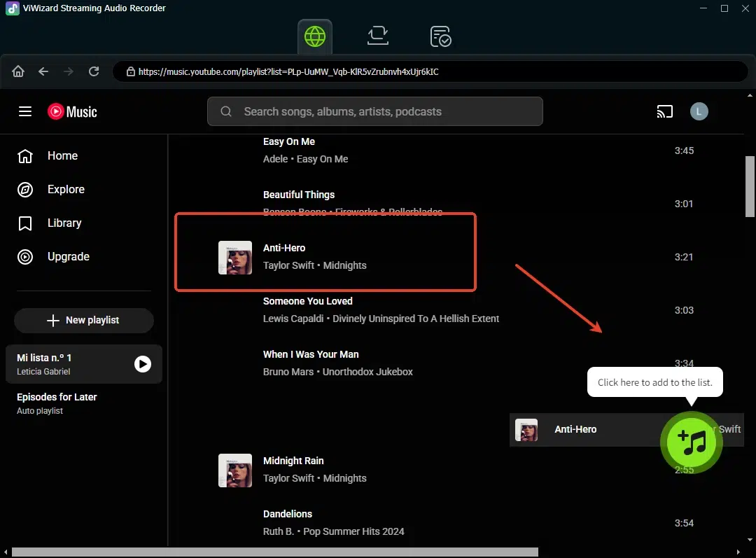Open the Ruth B. artist link
The image size is (756, 558).
pyautogui.click(x=278, y=531)
